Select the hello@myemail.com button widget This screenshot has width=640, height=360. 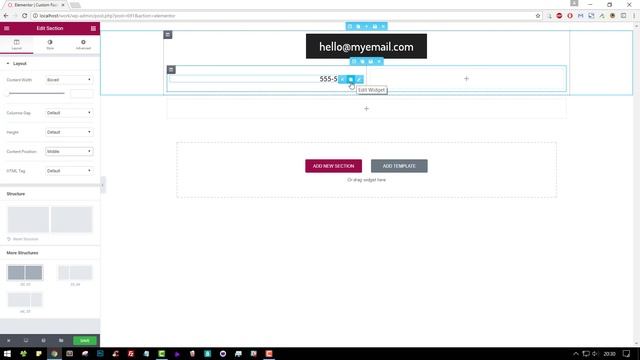coord(366,47)
